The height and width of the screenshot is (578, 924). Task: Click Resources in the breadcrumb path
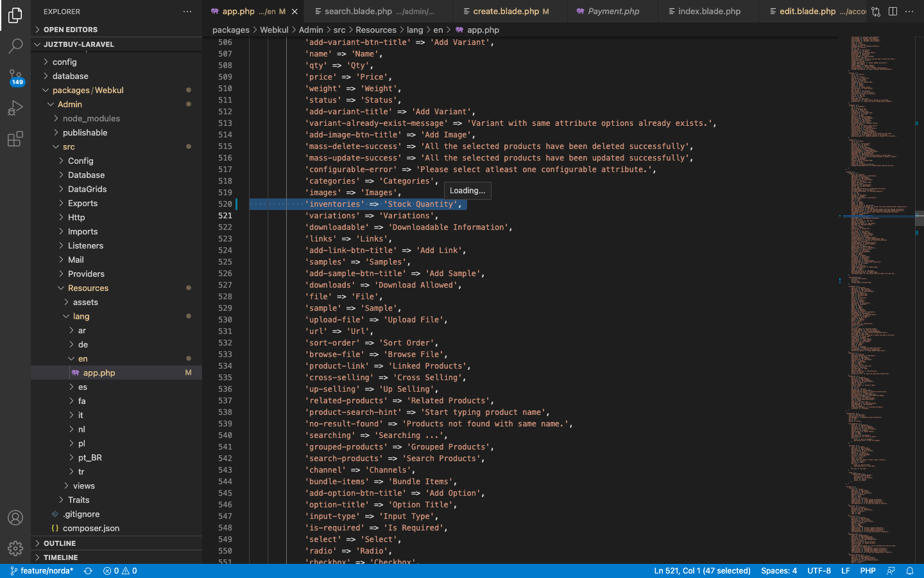pyautogui.click(x=376, y=30)
